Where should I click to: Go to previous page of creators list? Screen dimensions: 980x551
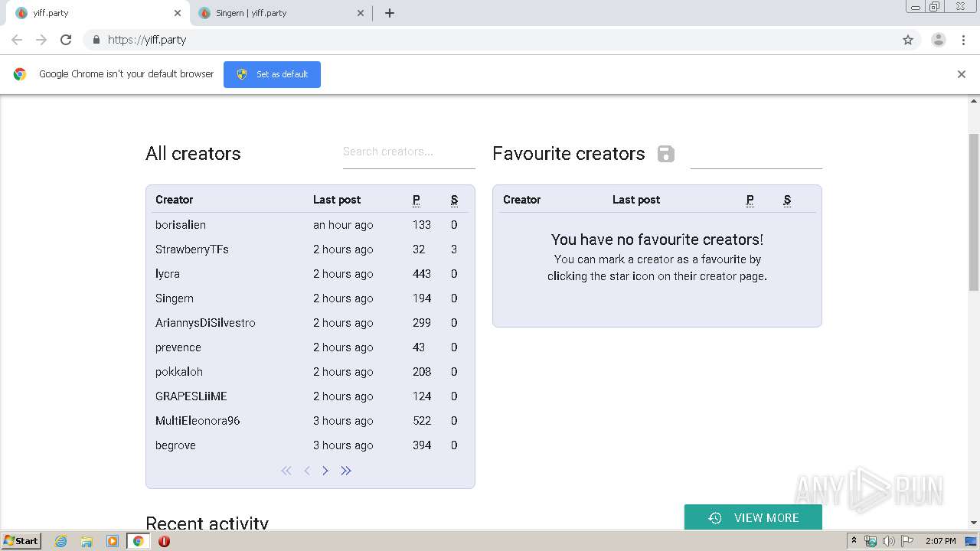[x=306, y=471]
